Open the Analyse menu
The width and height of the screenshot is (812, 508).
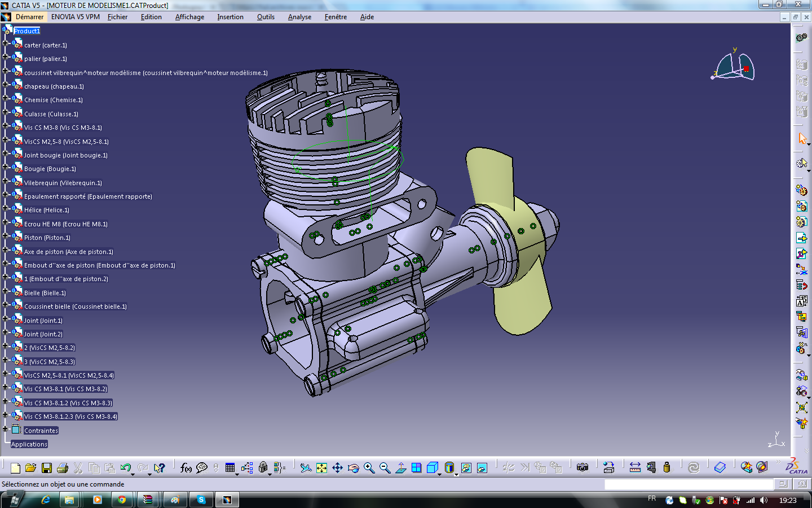(x=299, y=17)
